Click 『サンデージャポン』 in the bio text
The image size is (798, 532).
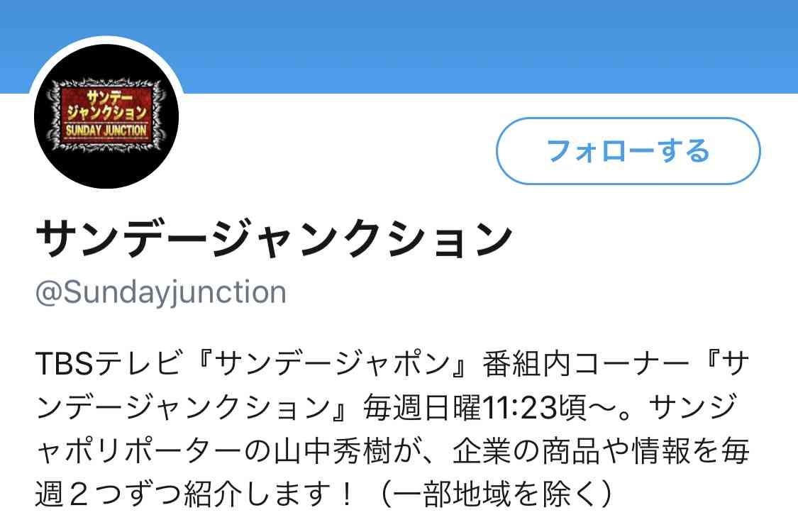[333, 363]
